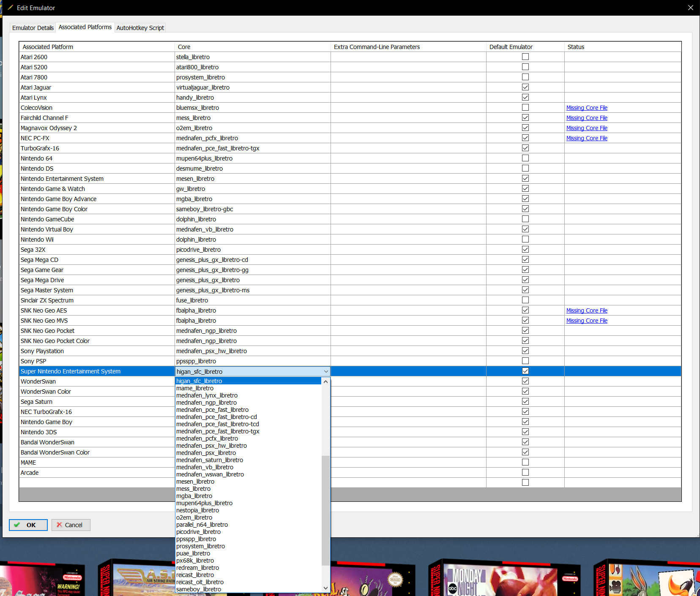Check Default Emulator for MAME row

click(525, 462)
